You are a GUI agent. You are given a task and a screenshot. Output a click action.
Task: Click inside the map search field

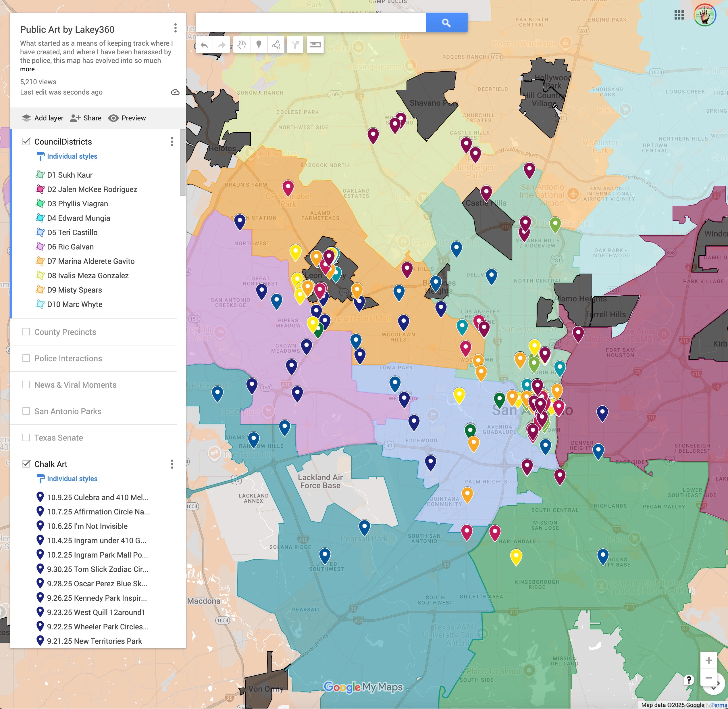tap(310, 23)
